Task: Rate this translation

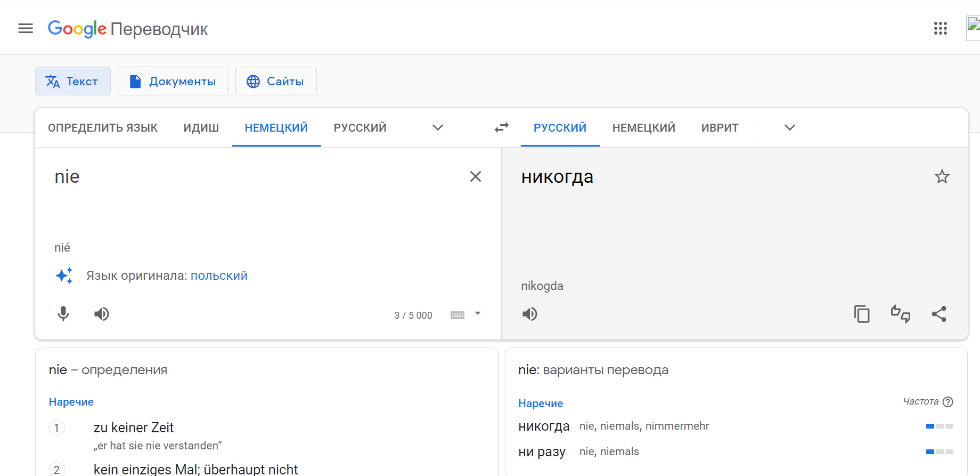Action: coord(901,314)
